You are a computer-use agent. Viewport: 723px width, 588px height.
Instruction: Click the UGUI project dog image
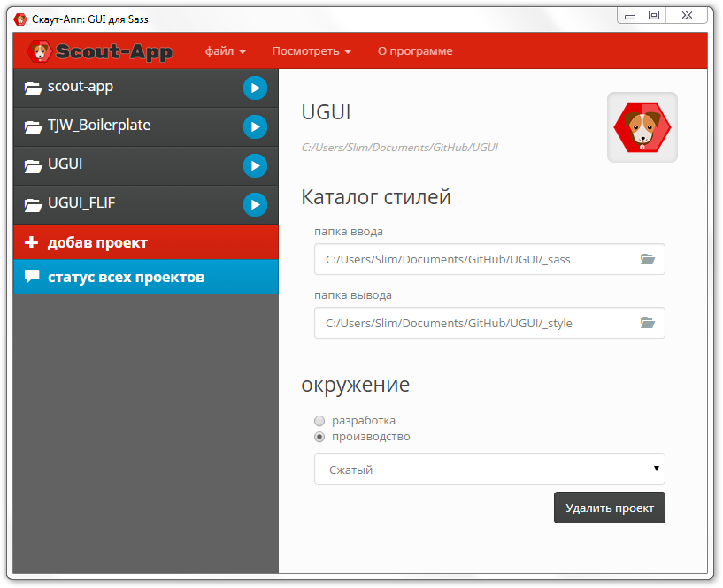coord(642,127)
